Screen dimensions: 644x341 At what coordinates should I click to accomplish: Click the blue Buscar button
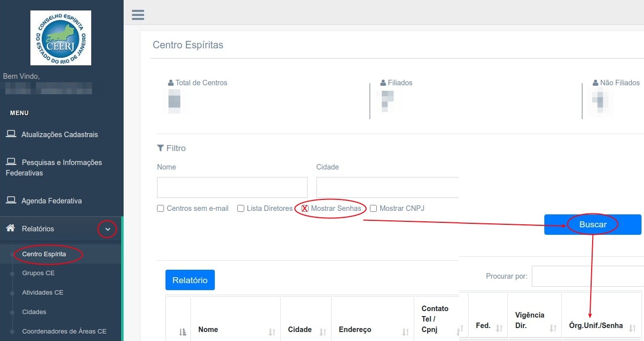coord(593,224)
